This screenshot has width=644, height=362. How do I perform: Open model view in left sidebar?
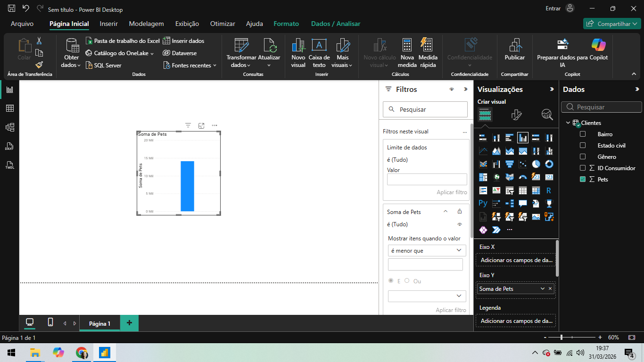(9, 127)
